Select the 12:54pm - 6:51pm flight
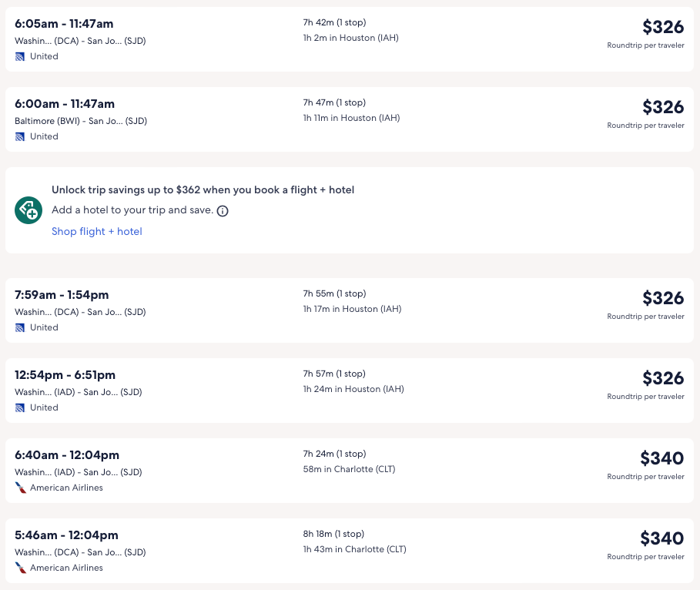 (65, 375)
